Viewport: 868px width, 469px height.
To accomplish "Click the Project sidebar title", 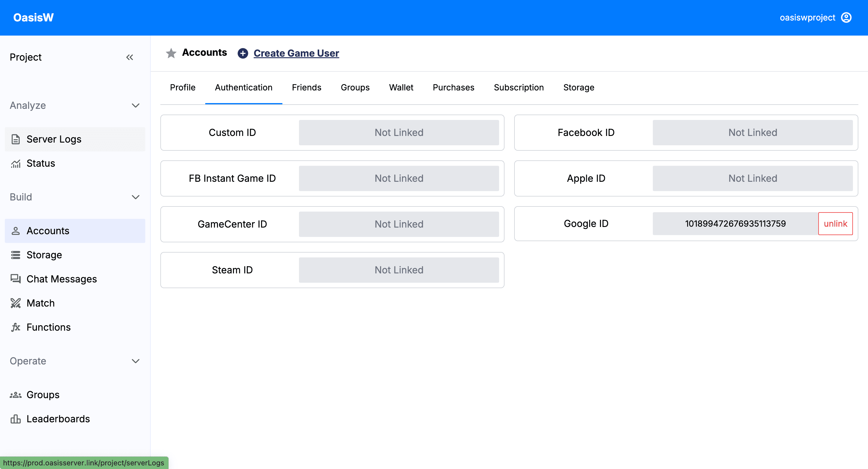I will coord(26,57).
